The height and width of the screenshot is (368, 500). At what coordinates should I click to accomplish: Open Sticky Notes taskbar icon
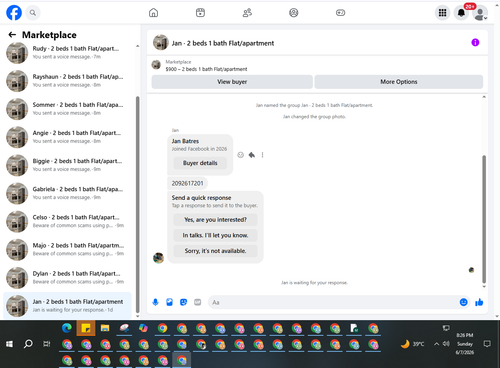[86, 328]
